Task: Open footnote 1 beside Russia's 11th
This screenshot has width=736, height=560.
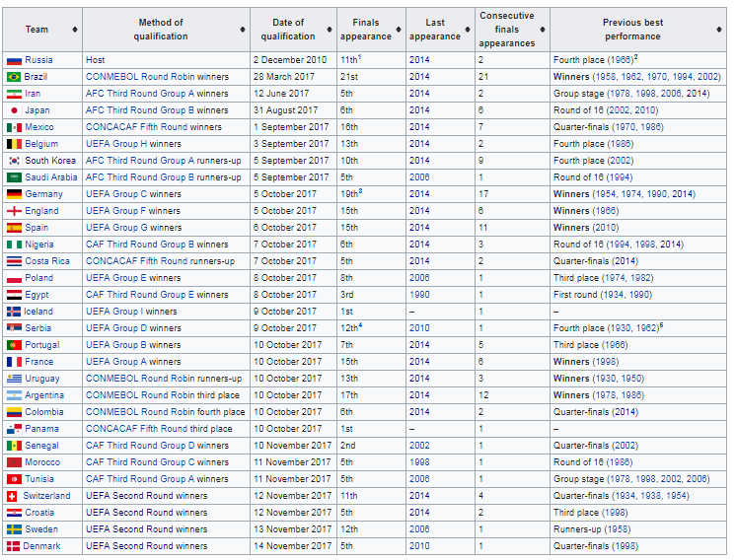Action: coord(359,57)
